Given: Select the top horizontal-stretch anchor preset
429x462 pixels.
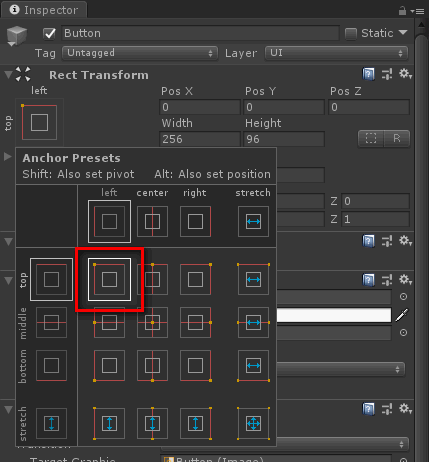Looking at the screenshot, I should tap(253, 279).
